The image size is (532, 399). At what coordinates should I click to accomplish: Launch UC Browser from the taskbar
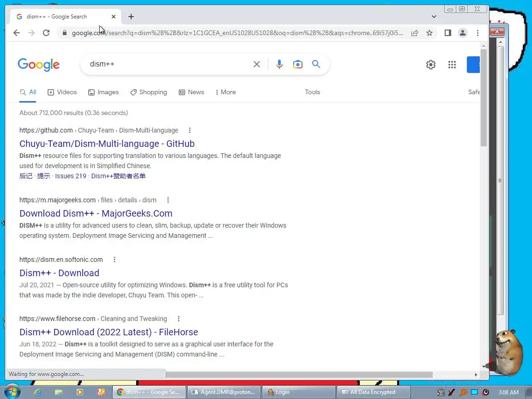pyautogui.click(x=101, y=392)
